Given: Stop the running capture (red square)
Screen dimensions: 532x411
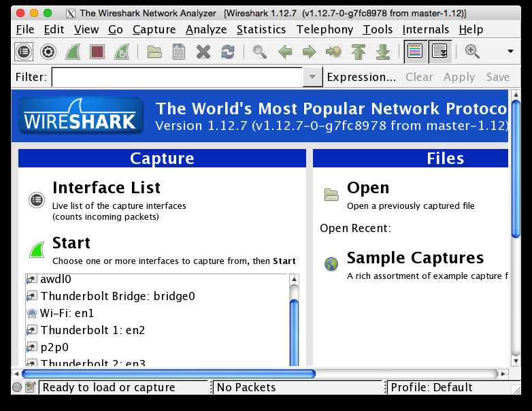Looking at the screenshot, I should 97,52.
